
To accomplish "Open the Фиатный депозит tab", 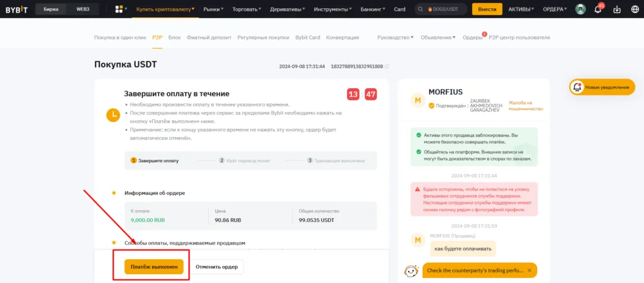I will (x=209, y=37).
